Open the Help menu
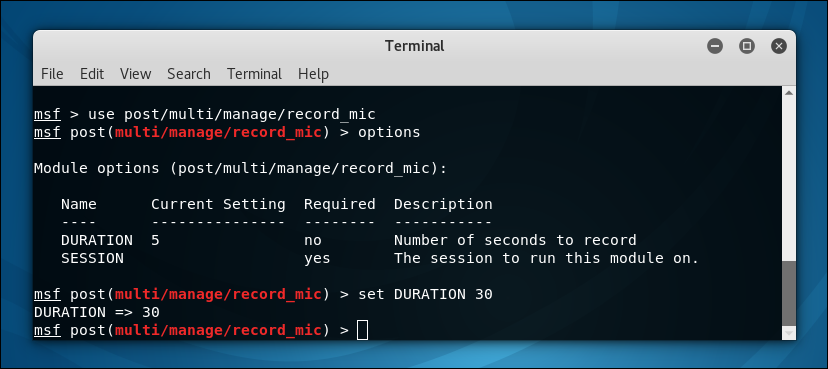This screenshot has height=369, width=828. [313, 74]
